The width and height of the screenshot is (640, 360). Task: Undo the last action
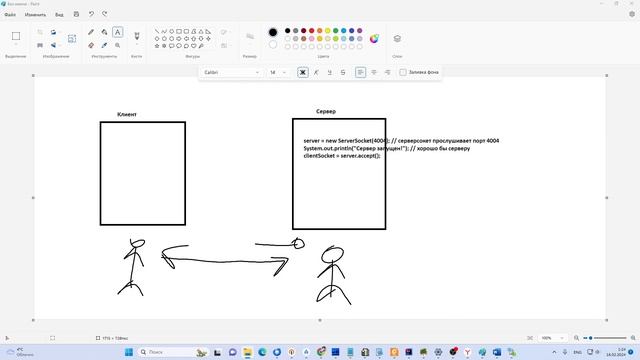pos(91,14)
